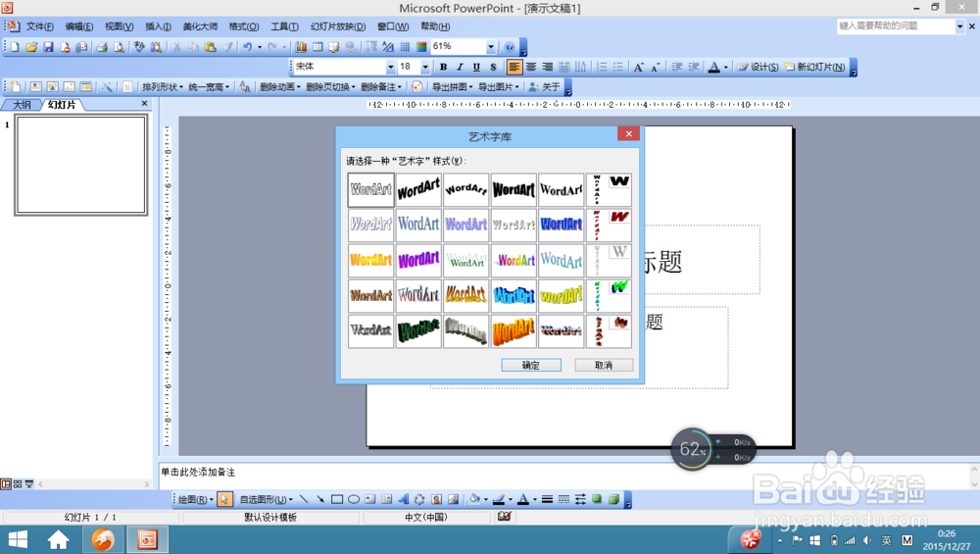Apply font color in drawing toolbar
Screen dimensions: 980x554
coord(523,499)
